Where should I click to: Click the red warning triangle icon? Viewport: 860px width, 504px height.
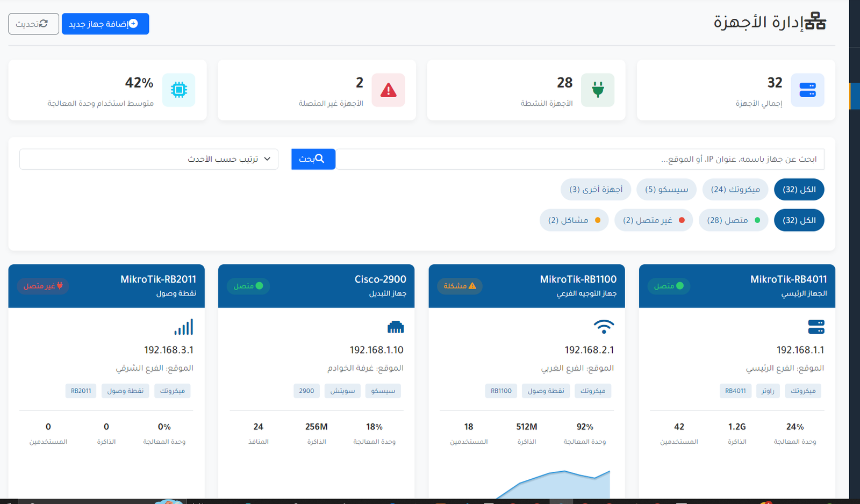click(388, 90)
